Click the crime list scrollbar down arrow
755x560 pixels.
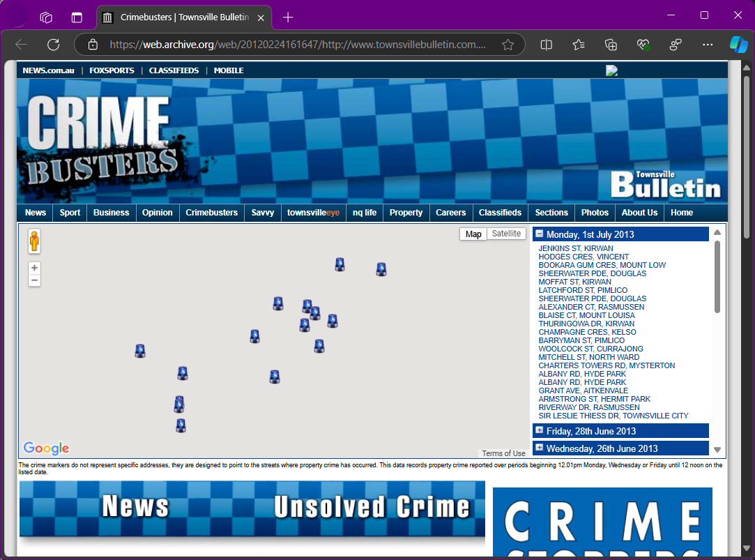(x=717, y=450)
